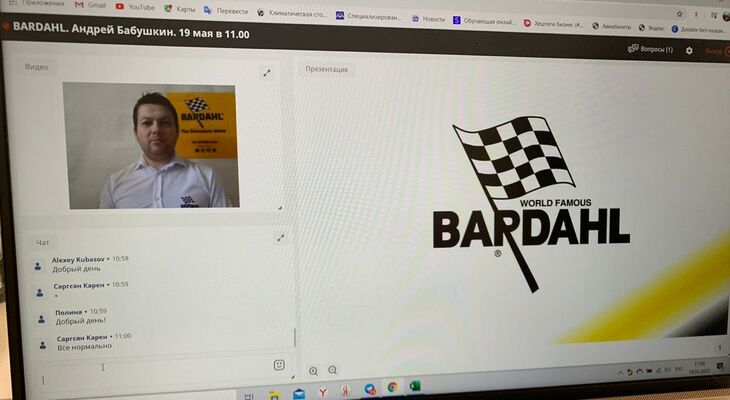Image resolution: width=730 pixels, height=400 pixels.
Task: Open the Карты bookmark
Action: [180, 9]
